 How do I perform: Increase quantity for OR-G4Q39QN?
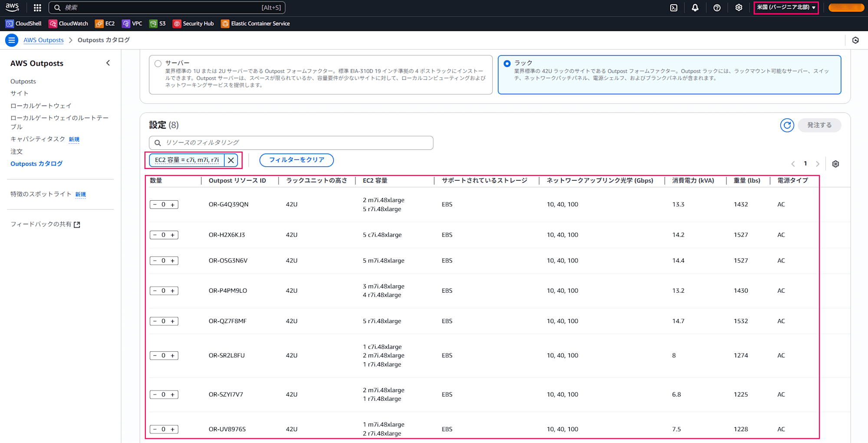(x=173, y=205)
